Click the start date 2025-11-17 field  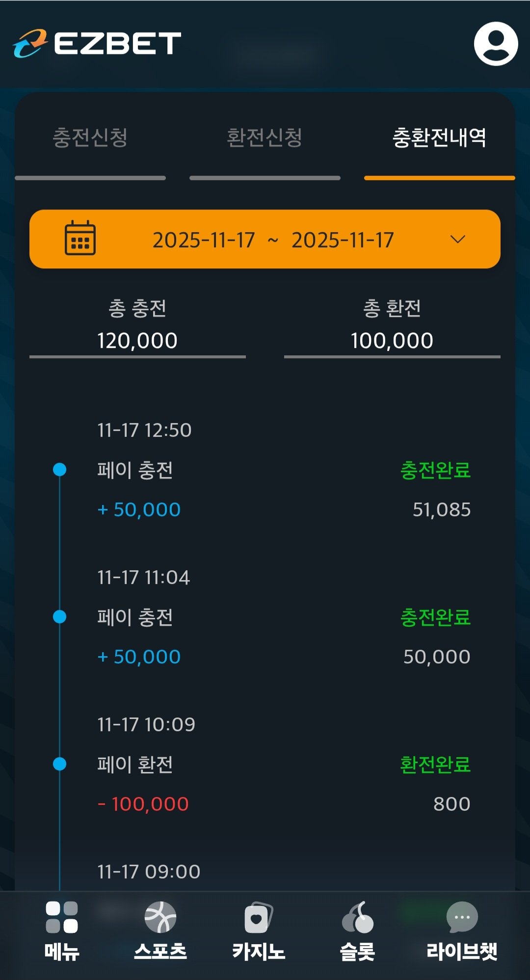204,240
